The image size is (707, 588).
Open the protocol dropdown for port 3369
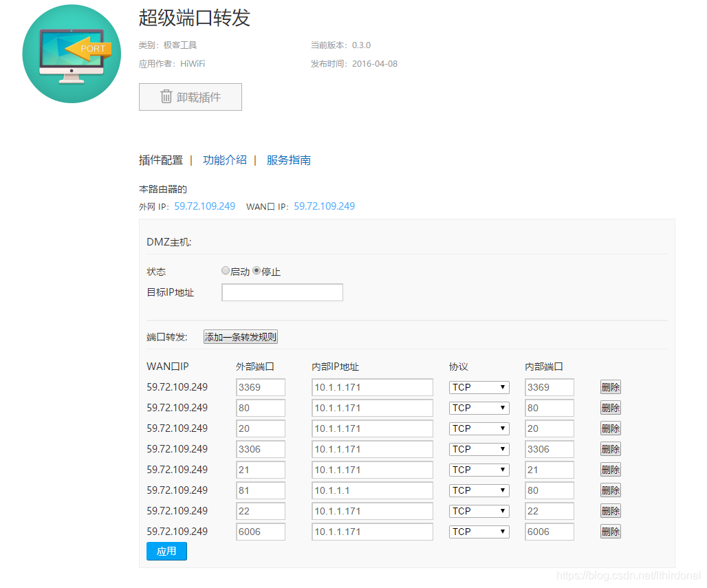tap(479, 387)
